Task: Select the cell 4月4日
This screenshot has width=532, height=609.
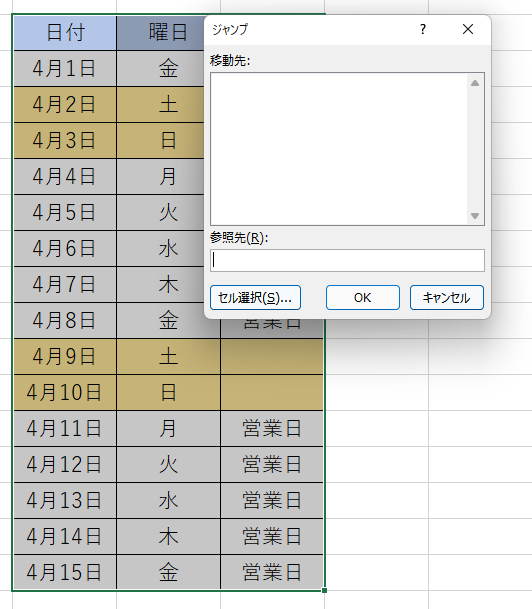Action: tap(65, 176)
